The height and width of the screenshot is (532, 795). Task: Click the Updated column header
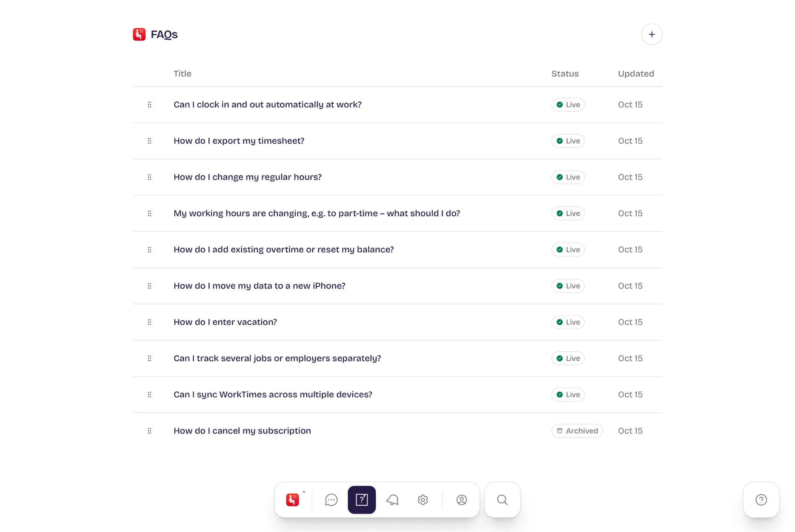point(636,74)
